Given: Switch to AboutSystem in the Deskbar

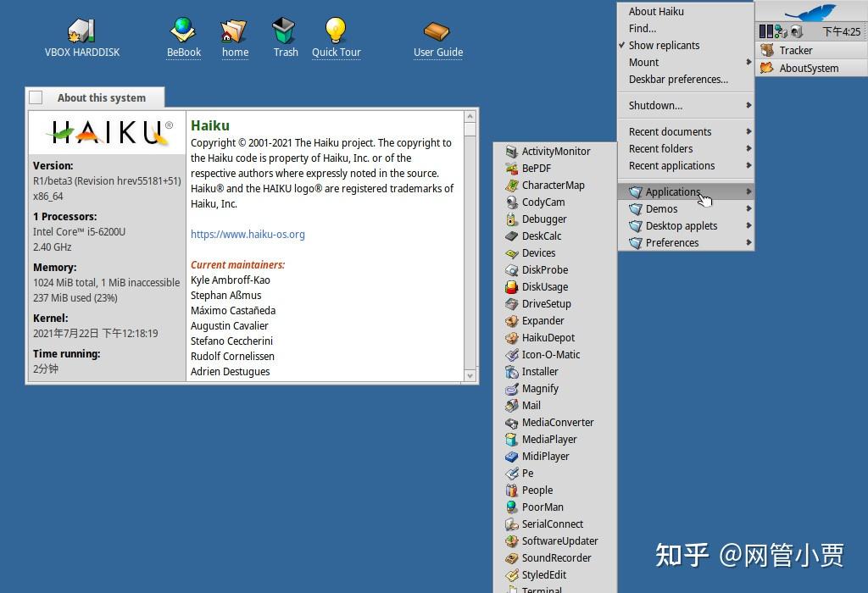Looking at the screenshot, I should pyautogui.click(x=811, y=68).
